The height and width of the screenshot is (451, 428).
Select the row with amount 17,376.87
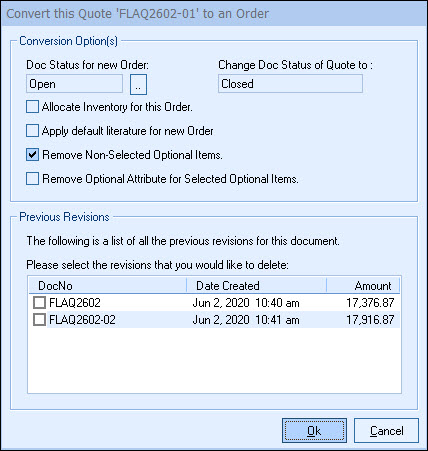click(x=214, y=303)
